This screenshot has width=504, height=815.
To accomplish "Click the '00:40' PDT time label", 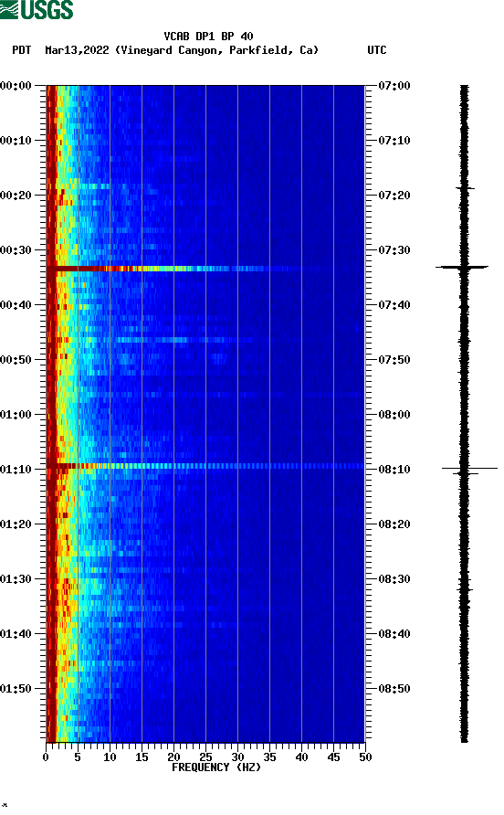I will pos(16,304).
